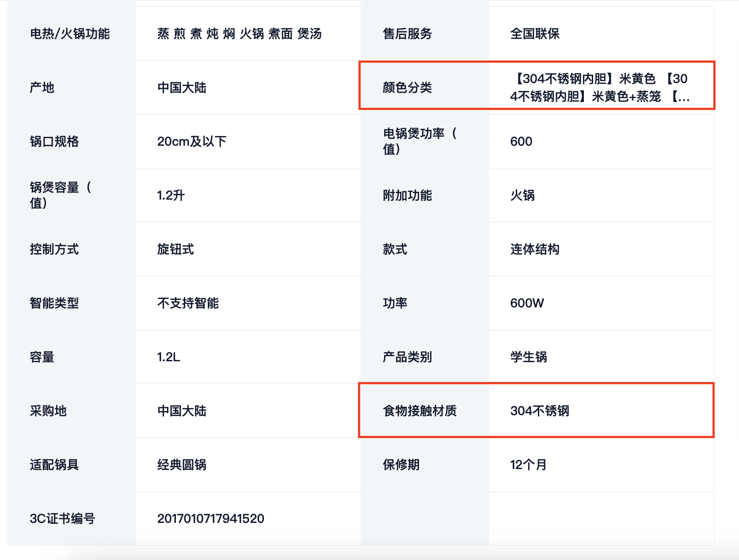Select the 600 power value
Screen dimensions: 739x560
(x=521, y=141)
